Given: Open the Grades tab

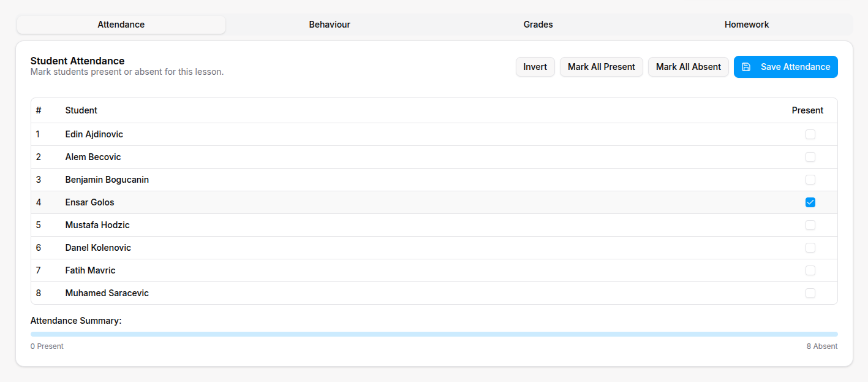Looking at the screenshot, I should 538,25.
